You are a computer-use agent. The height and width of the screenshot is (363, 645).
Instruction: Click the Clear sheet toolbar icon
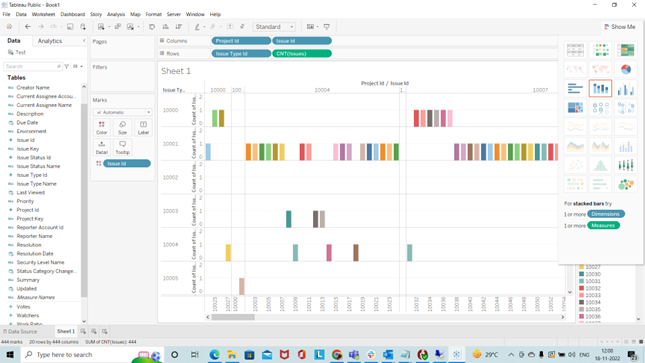click(x=130, y=27)
